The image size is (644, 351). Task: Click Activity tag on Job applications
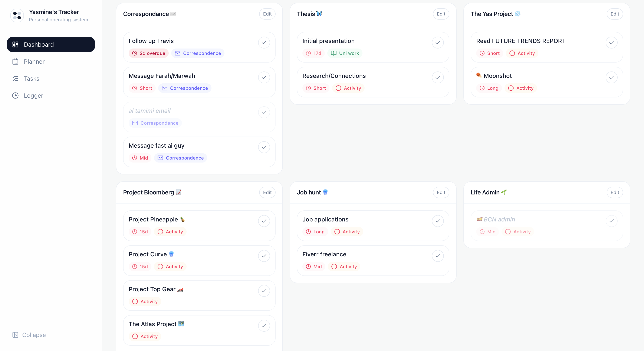(x=347, y=232)
